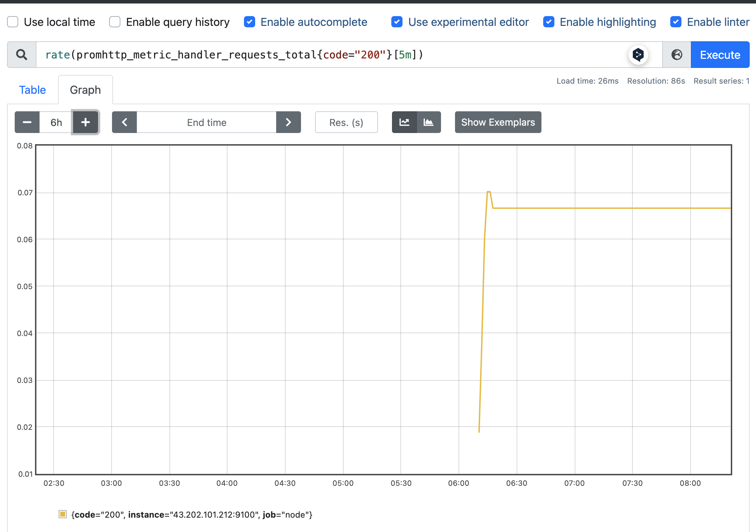Move end time forward with right chevron

tap(288, 122)
